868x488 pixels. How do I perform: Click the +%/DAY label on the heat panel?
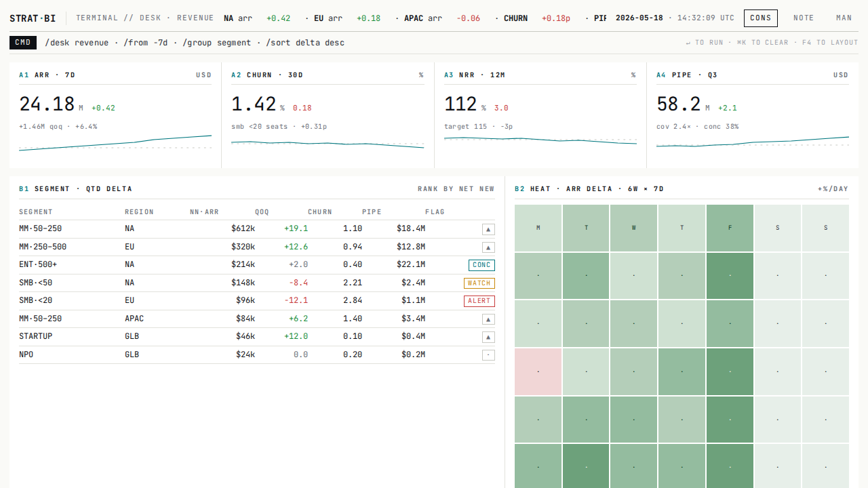[833, 189]
